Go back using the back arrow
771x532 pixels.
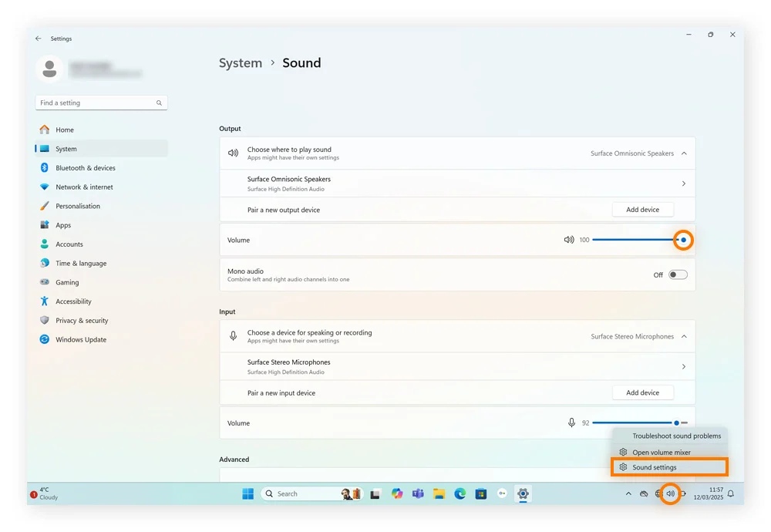coord(39,39)
